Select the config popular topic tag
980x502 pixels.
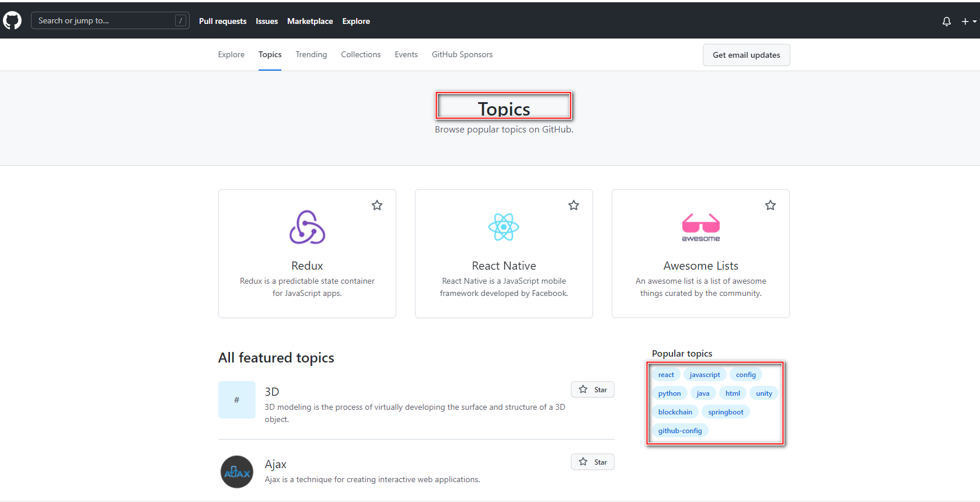point(746,375)
